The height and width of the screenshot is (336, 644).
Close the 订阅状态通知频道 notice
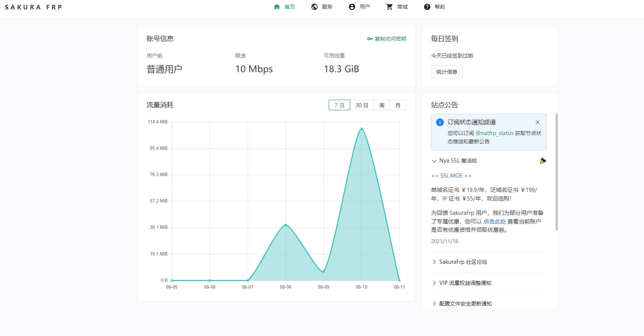(x=538, y=122)
